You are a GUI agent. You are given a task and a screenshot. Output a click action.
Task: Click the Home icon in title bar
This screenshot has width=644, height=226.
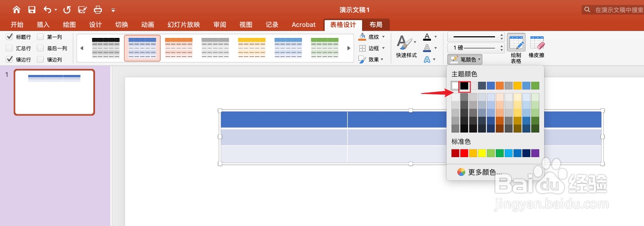(x=17, y=10)
